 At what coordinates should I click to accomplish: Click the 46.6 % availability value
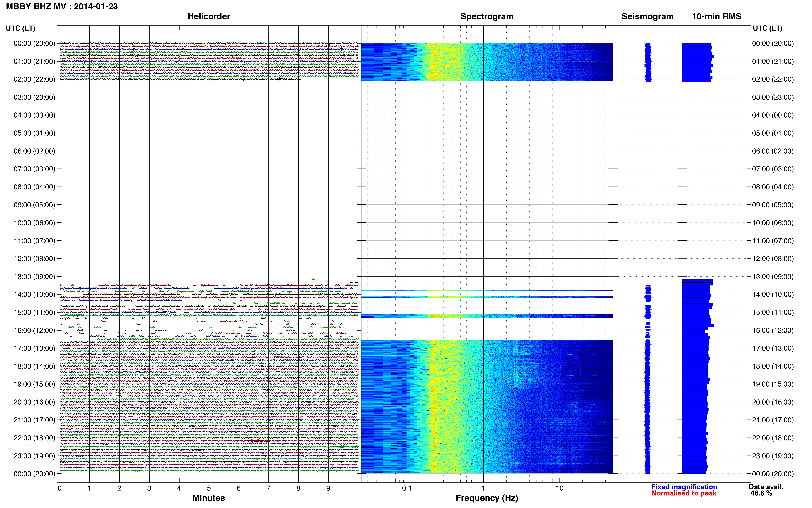click(761, 493)
